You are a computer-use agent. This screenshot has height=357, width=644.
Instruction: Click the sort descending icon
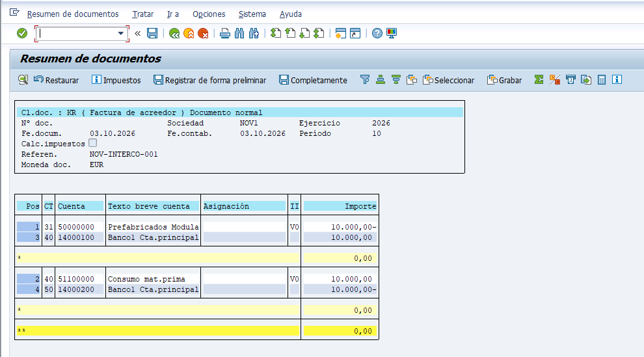point(396,79)
